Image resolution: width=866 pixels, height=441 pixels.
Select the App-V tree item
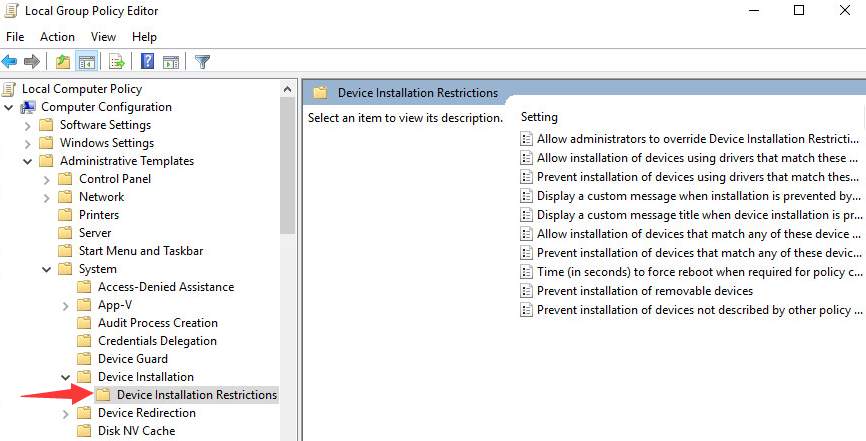pos(115,304)
